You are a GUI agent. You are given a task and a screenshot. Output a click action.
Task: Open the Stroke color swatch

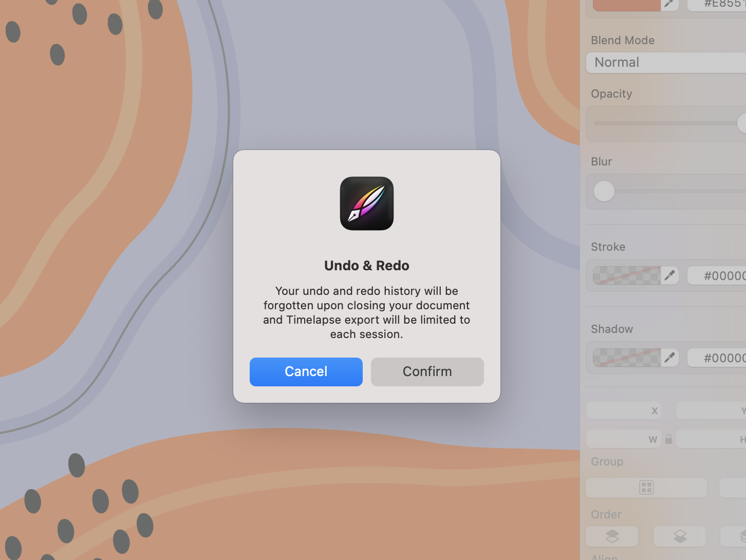coord(627,275)
